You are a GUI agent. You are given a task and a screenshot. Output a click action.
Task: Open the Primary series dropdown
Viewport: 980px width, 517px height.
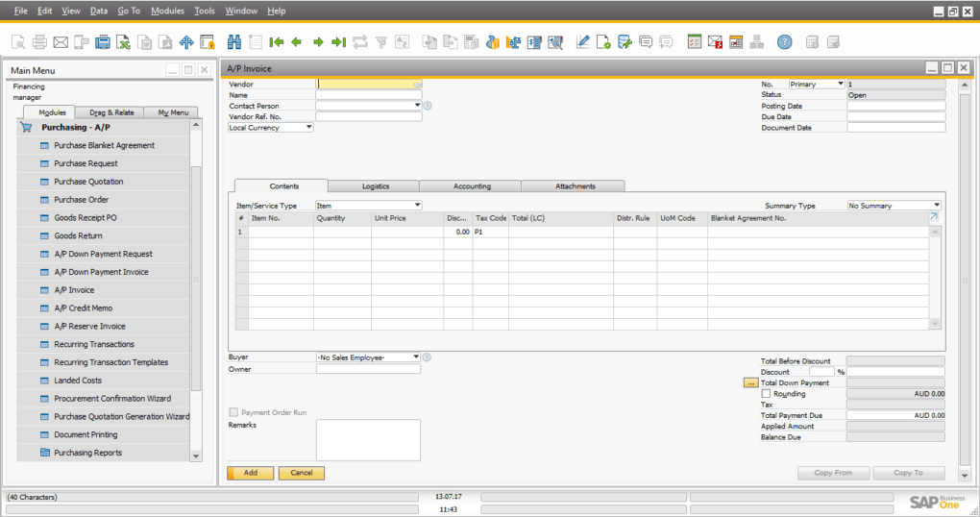[841, 84]
